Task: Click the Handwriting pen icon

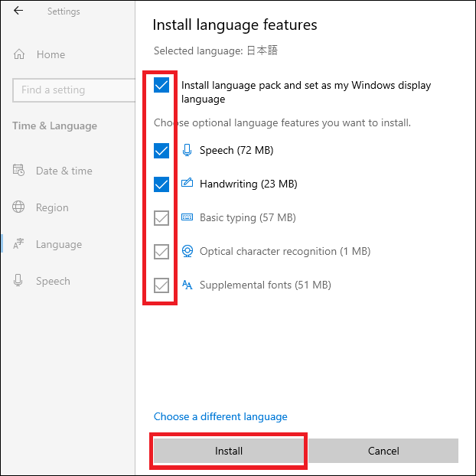Action: 187,184
